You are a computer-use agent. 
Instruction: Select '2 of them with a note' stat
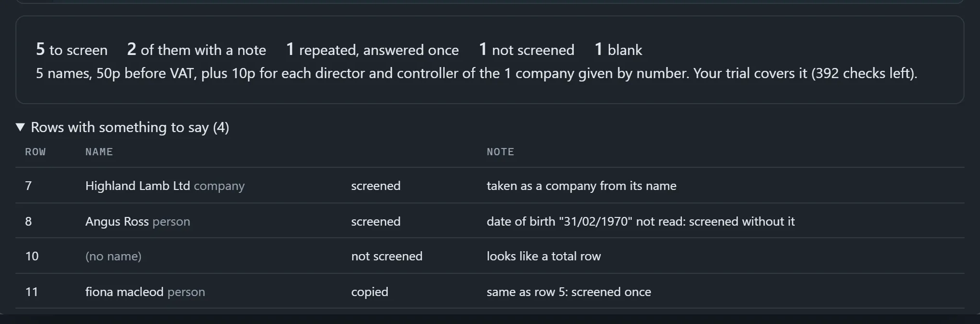tap(196, 49)
